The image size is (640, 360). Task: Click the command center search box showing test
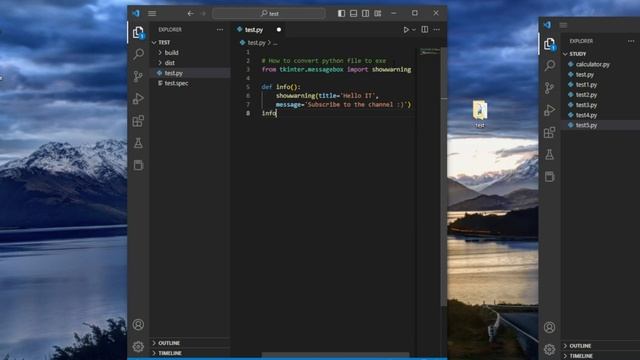[269, 13]
